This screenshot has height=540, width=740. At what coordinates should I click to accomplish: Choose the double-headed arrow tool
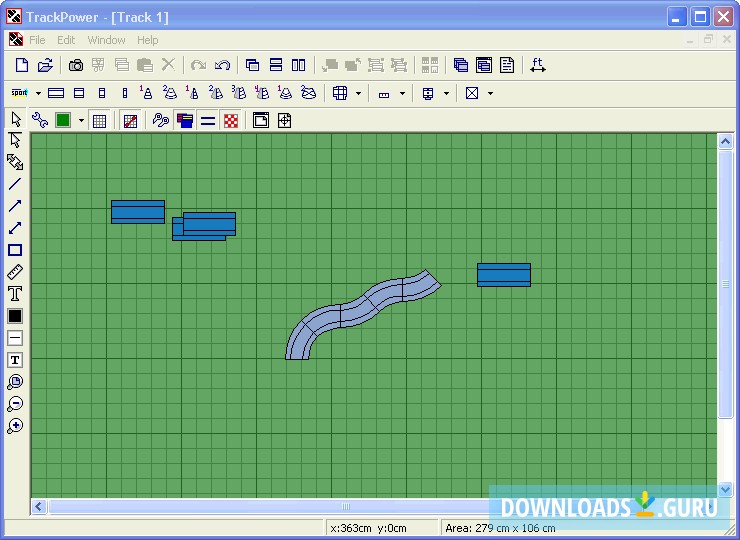pos(15,228)
